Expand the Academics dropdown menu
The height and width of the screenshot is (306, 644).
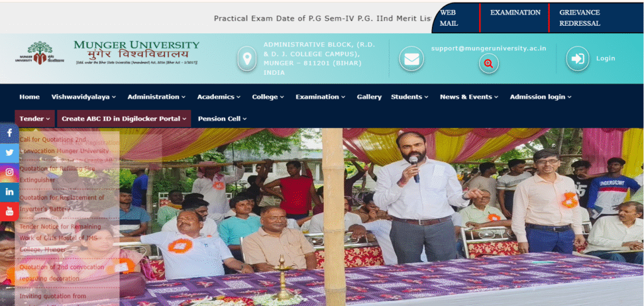pos(218,97)
